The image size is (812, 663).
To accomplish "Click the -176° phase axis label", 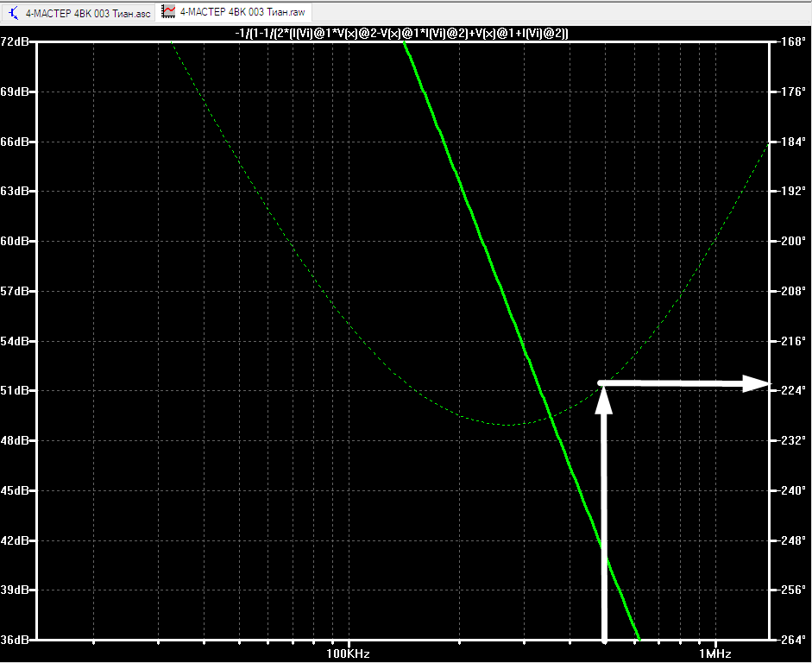I will (792, 92).
